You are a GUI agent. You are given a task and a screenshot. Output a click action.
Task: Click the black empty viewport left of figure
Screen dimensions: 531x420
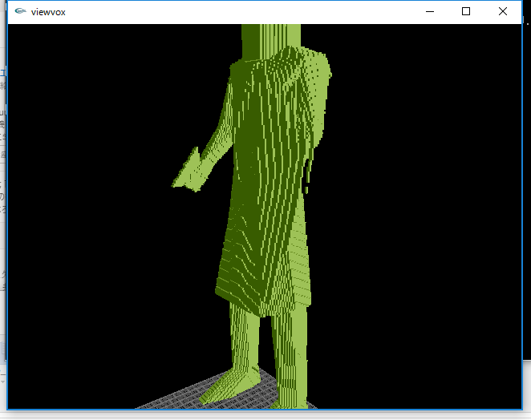pyautogui.click(x=88, y=240)
